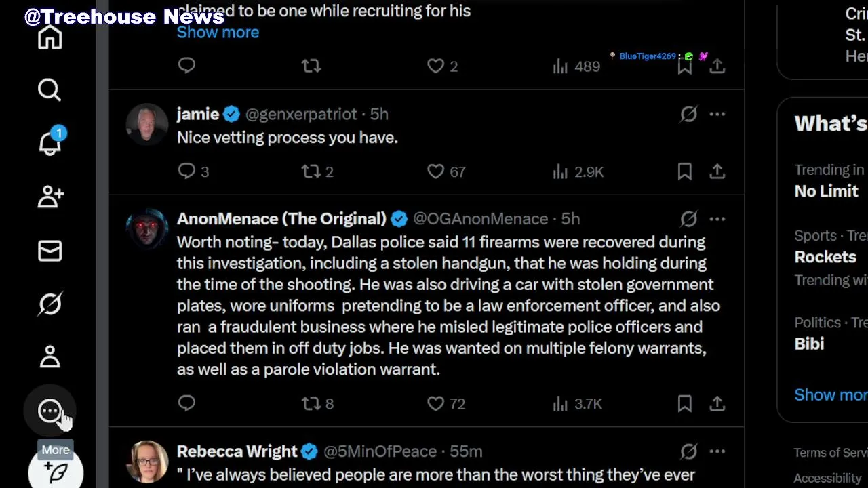The image size is (868, 488).
Task: Open three-dot menu on jamie's post
Action: (717, 114)
